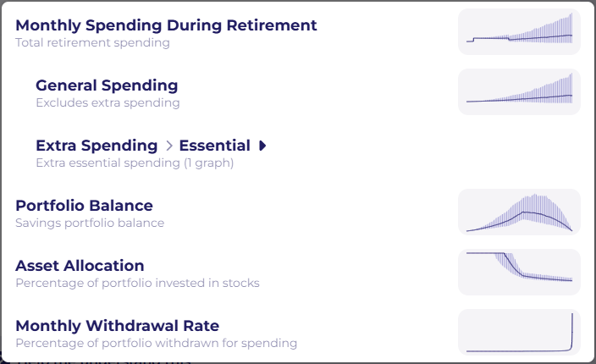Image resolution: width=596 pixels, height=364 pixels.
Task: Open the Portfolio Balance chart thumbnail
Action: (519, 212)
